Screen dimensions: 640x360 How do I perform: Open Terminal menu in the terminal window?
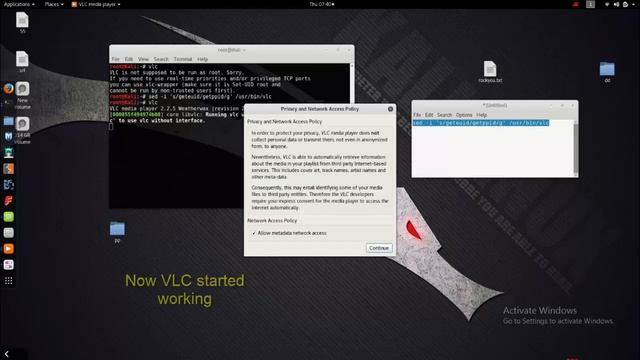[x=183, y=59]
